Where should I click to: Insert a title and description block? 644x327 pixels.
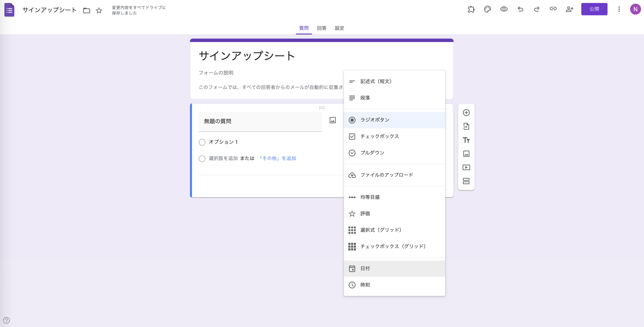pos(466,140)
